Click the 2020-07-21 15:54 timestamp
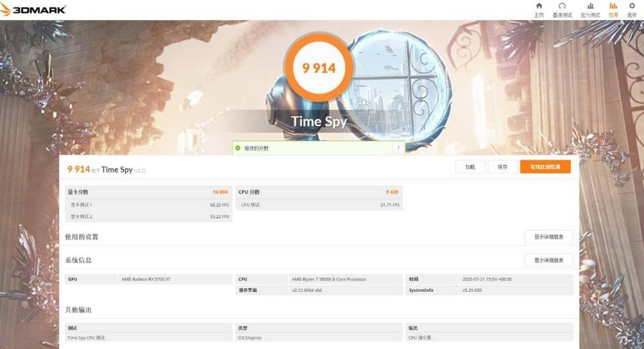The width and height of the screenshot is (644, 349). pos(487,279)
